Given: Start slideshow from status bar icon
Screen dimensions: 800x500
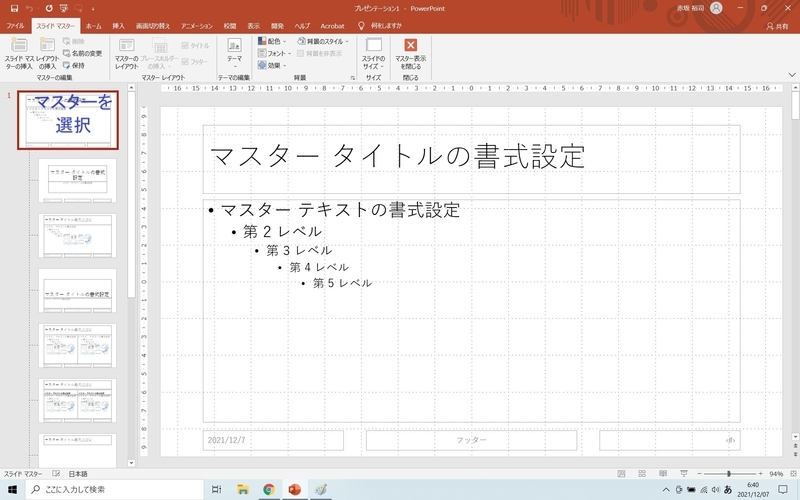Looking at the screenshot, I should pyautogui.click(x=684, y=474).
